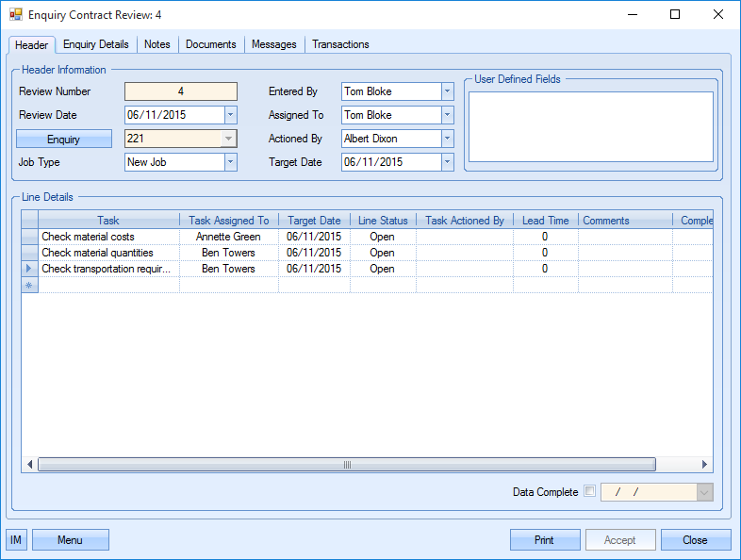Viewport: 741px width, 560px height.
Task: Open the Menu button
Action: tap(71, 540)
